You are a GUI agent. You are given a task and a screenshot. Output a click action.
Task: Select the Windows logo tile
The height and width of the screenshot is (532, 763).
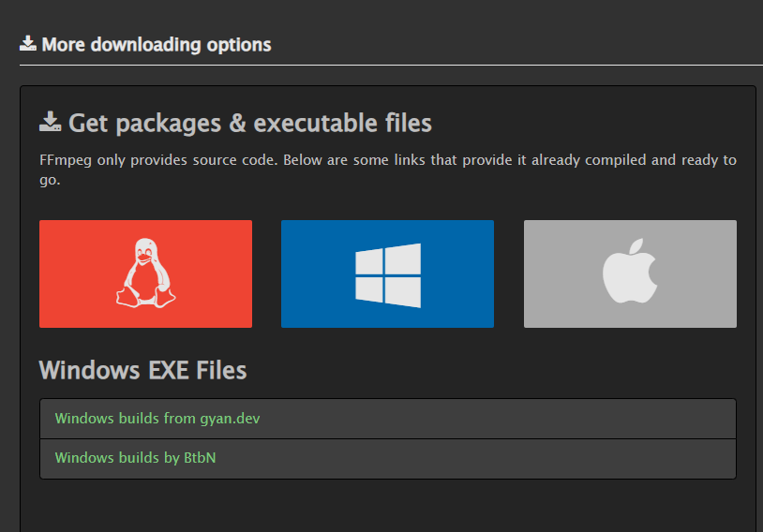(x=387, y=273)
